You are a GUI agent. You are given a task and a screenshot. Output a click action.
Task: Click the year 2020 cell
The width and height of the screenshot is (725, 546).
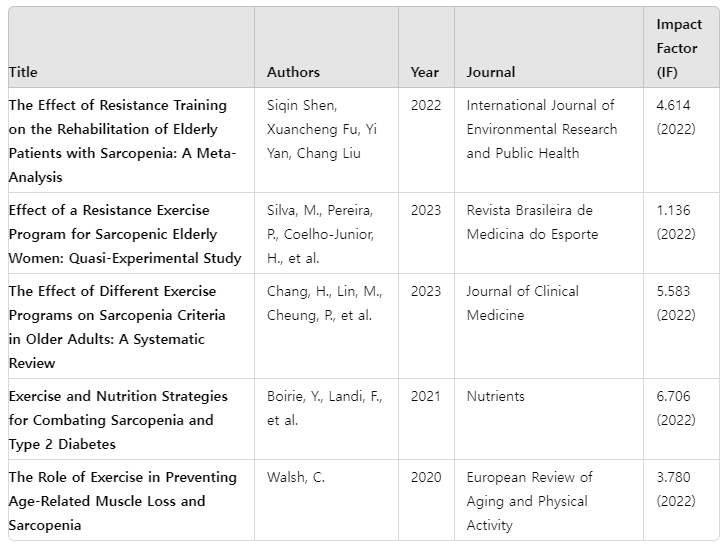425,477
